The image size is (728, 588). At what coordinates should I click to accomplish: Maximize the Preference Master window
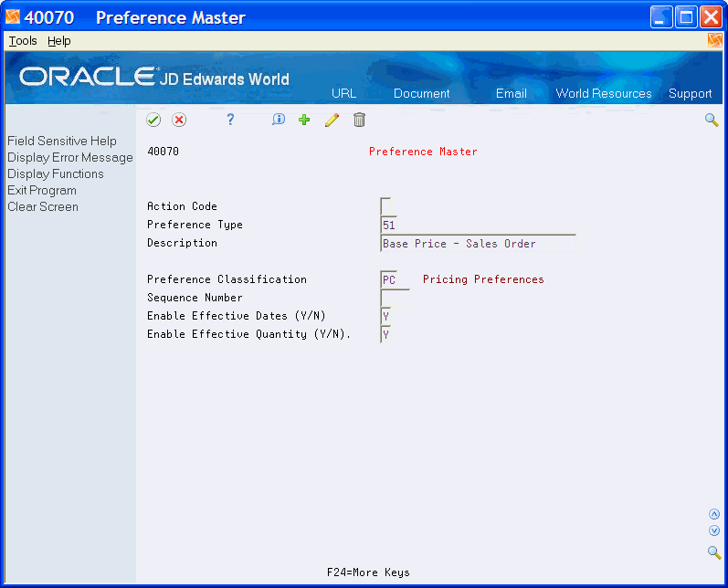point(686,17)
